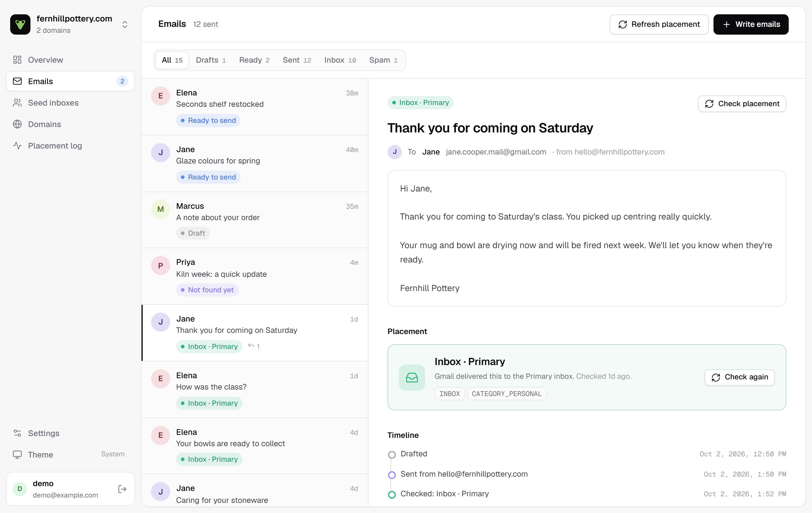Viewport: 812px width, 513px height.
Task: Switch to the Drafts filter tab
Action: tap(211, 60)
